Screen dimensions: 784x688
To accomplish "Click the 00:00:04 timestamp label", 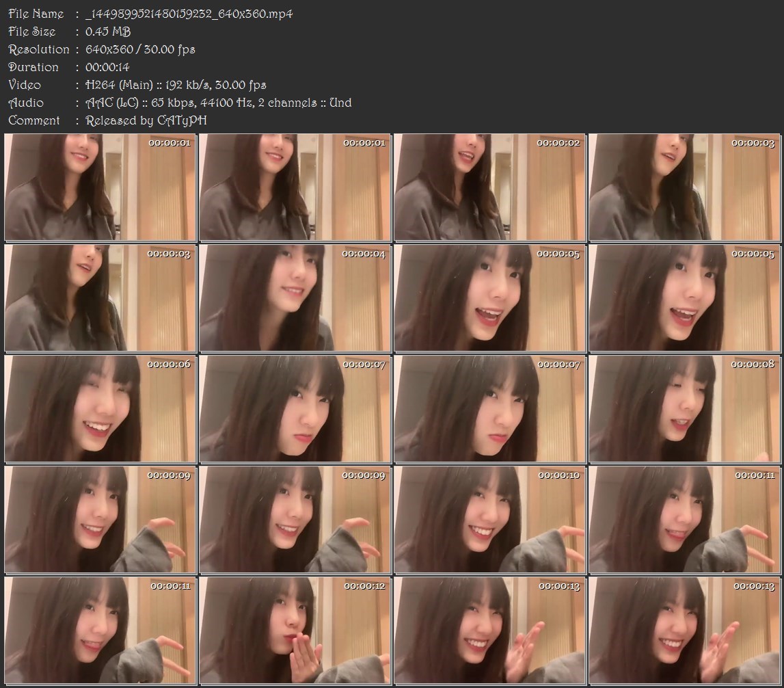I will (x=364, y=254).
